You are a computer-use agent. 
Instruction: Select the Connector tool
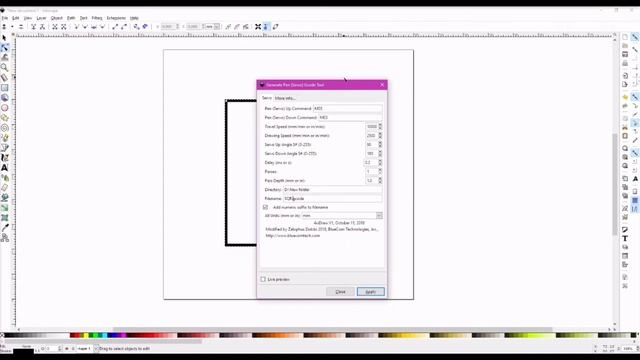tap(4, 238)
